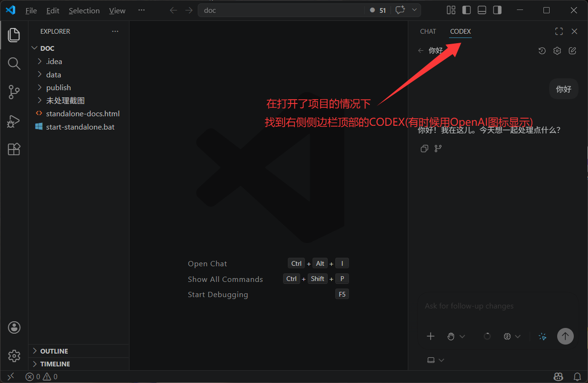The width and height of the screenshot is (588, 383).
Task: Open the File menu
Action: [x=31, y=10]
